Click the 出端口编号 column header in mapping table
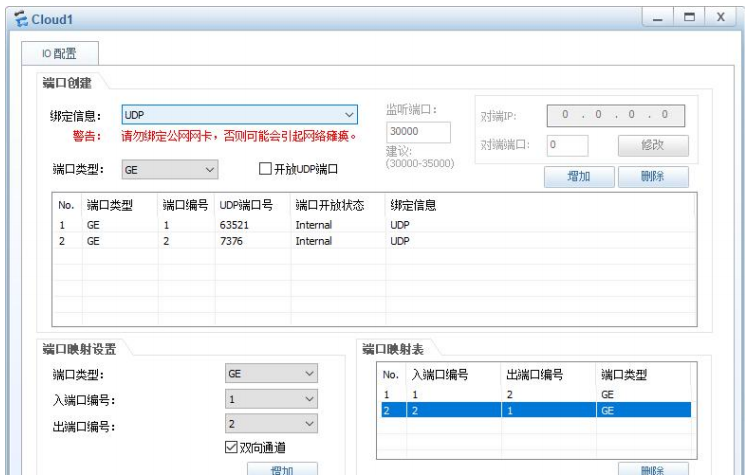The image size is (749, 475). 548,375
